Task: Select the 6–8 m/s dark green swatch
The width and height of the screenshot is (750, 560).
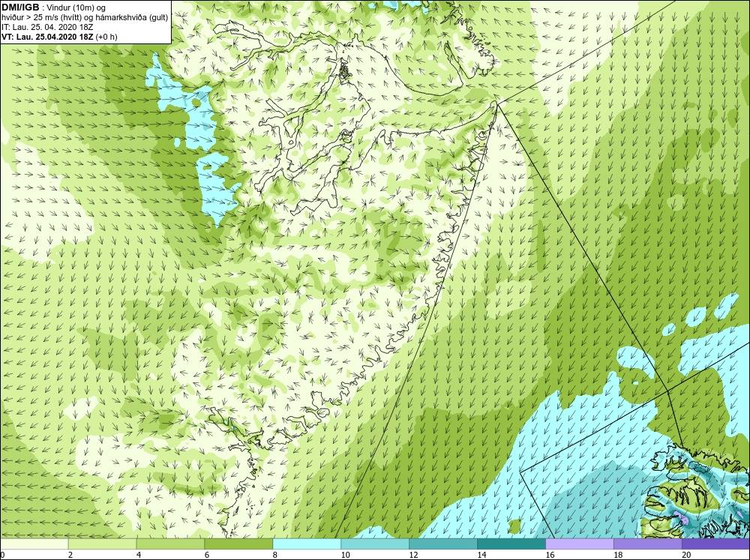Action: pyautogui.click(x=238, y=544)
